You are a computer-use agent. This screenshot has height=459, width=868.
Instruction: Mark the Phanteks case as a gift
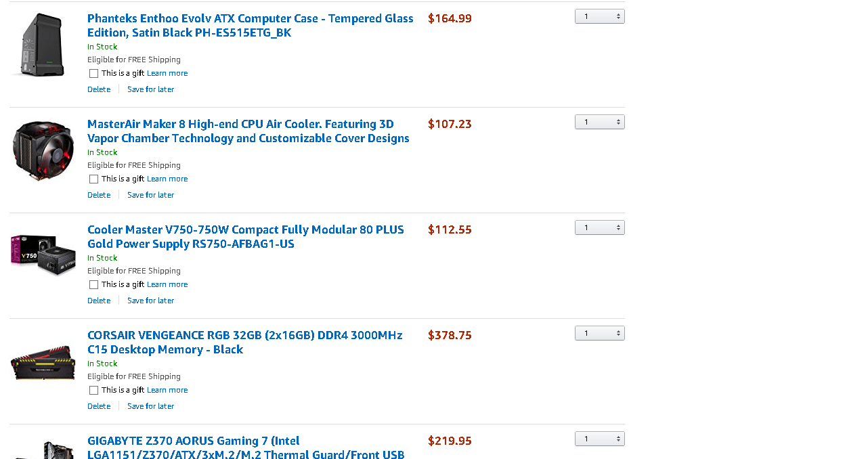(x=93, y=73)
